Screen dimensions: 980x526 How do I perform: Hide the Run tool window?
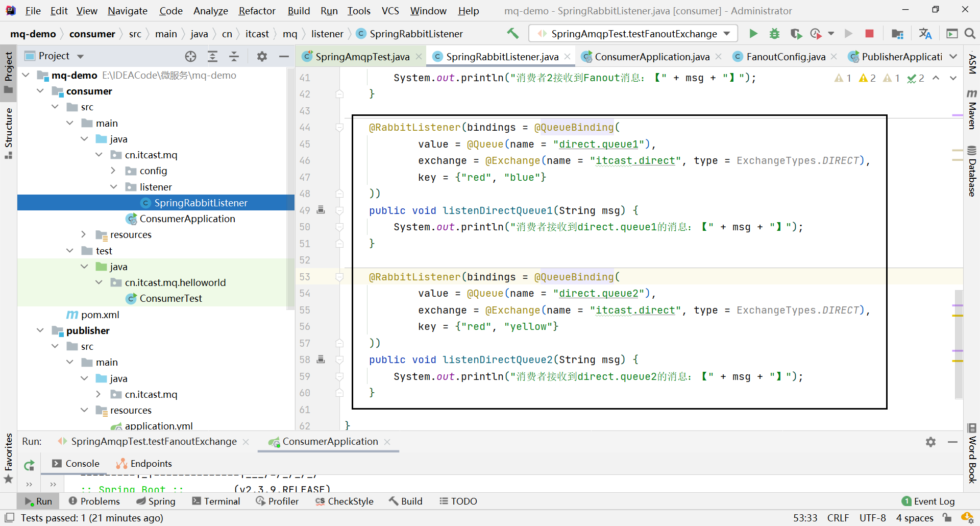pos(952,442)
